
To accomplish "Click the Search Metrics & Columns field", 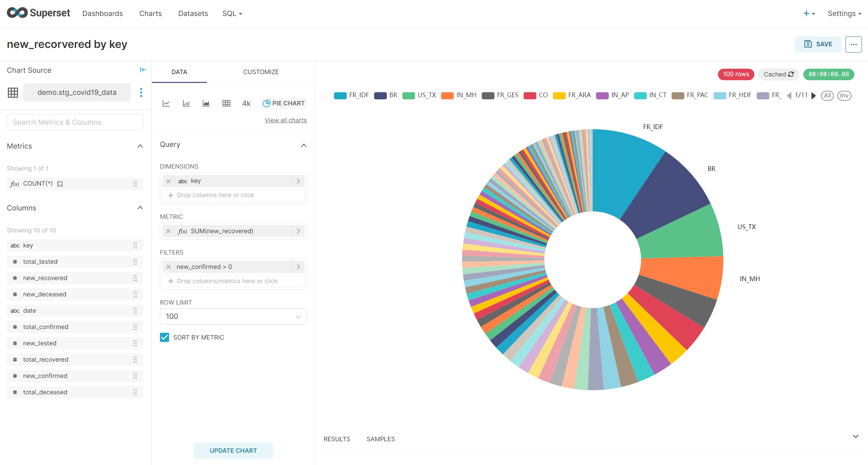I will coord(75,122).
